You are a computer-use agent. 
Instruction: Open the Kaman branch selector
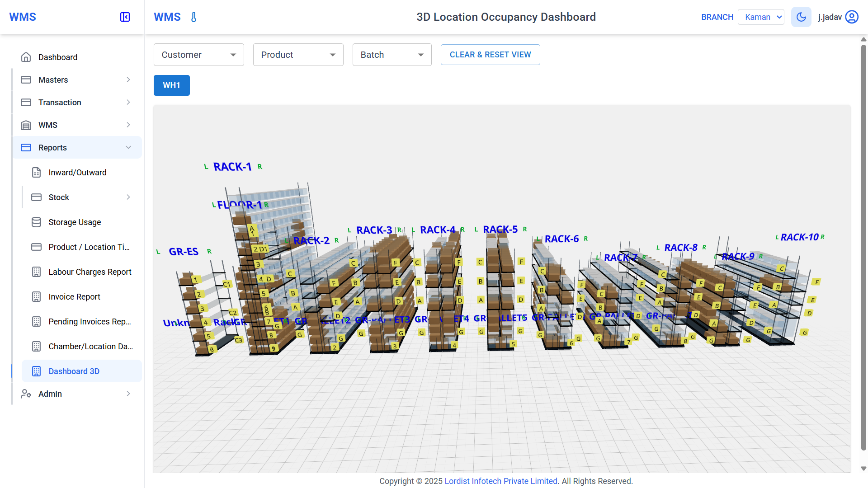(x=760, y=17)
